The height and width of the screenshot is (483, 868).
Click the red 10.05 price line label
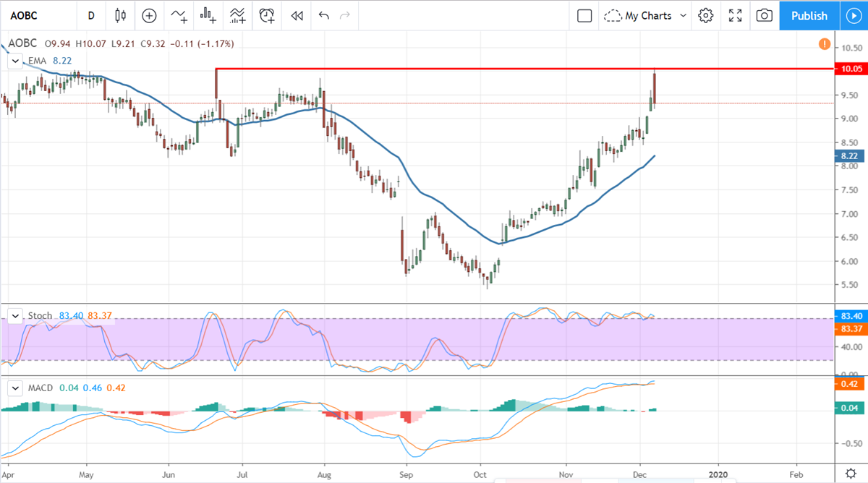click(x=847, y=69)
